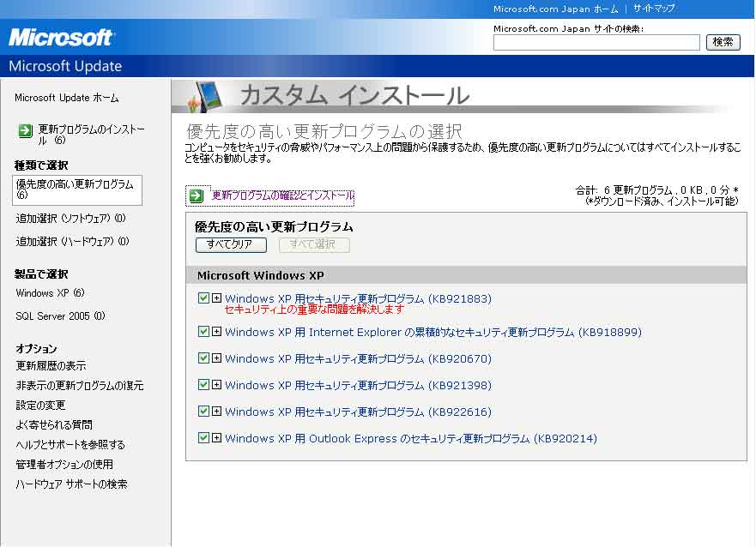Screen dimensions: 756x547
Task: Uncheck the Internet Explorer KB918899 update checkbox
Action: click(203, 331)
